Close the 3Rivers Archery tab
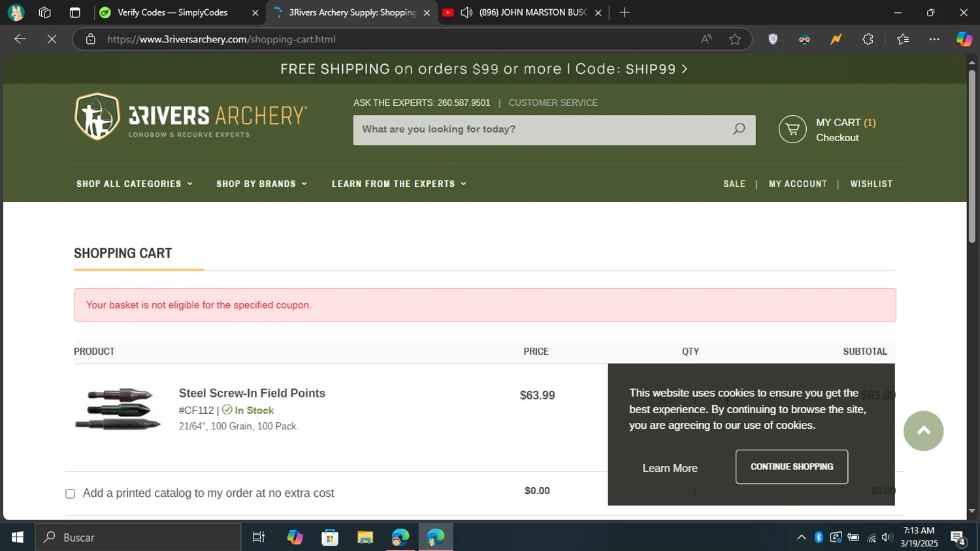 427,12
